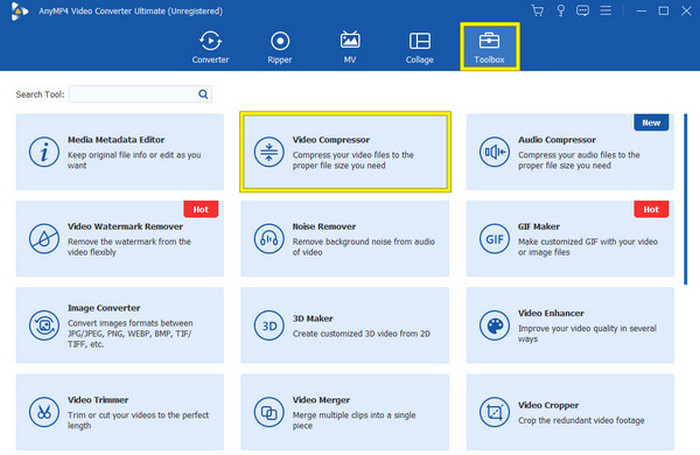This screenshot has width=700, height=455.
Task: Click the Video Merger icon
Action: (x=269, y=412)
